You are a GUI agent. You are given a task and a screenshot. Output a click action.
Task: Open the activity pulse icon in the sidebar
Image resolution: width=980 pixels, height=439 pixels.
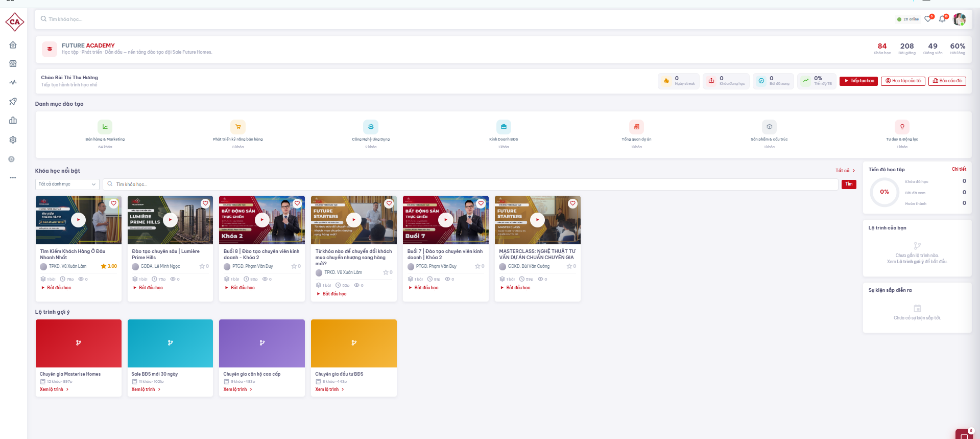click(x=13, y=82)
